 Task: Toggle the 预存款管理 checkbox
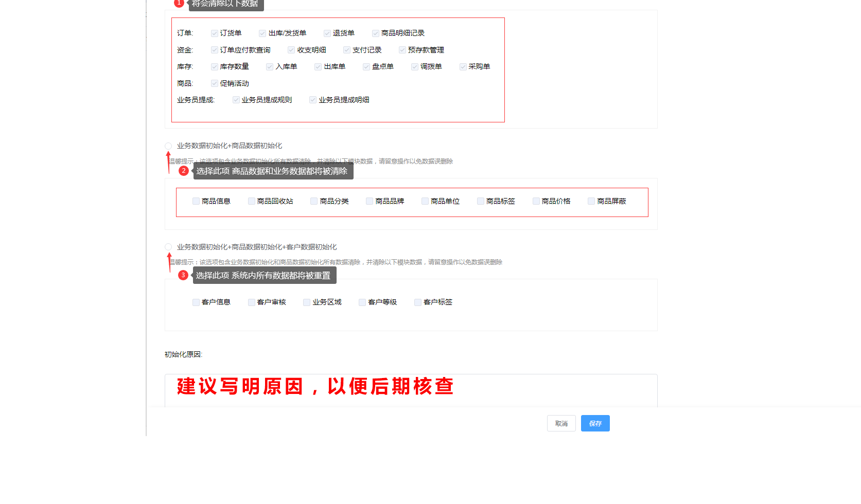(402, 50)
